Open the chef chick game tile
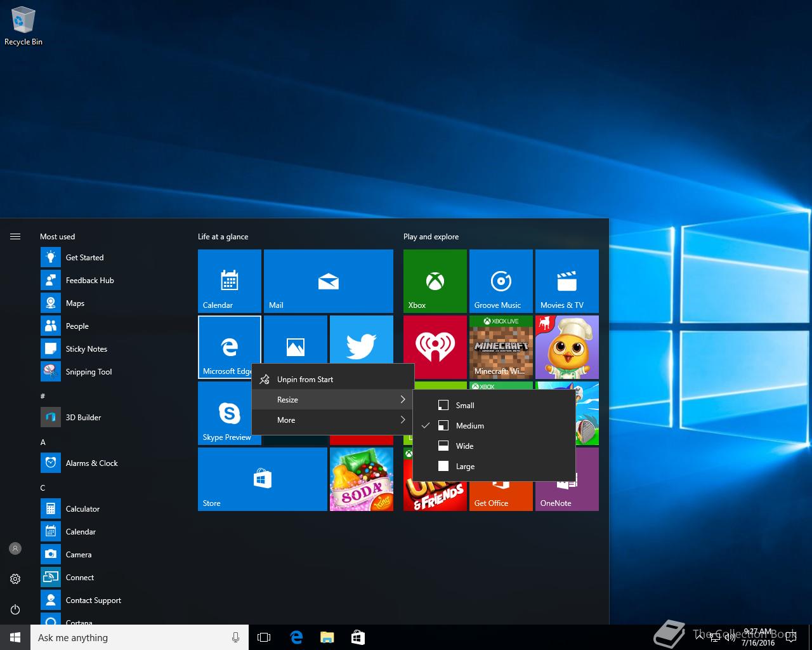 567,347
